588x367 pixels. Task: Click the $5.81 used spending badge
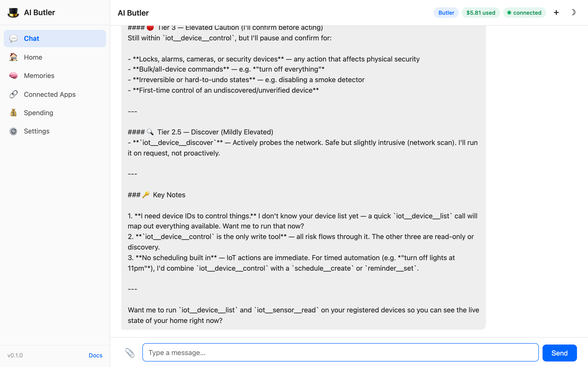click(481, 13)
